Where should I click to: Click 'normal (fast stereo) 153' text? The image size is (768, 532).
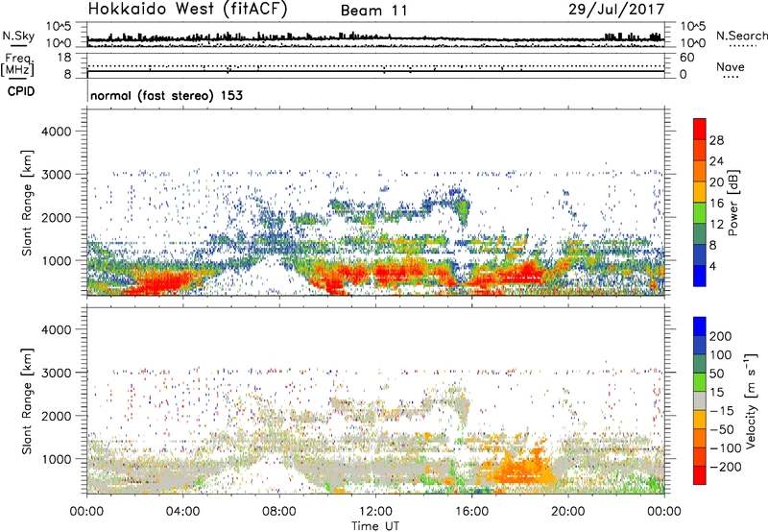click(166, 95)
